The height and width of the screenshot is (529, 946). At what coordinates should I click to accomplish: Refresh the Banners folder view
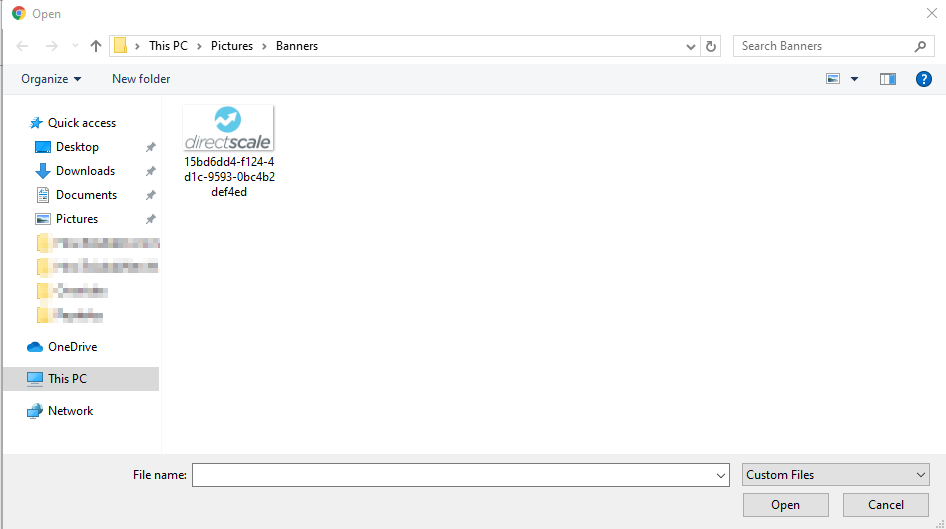pos(711,46)
